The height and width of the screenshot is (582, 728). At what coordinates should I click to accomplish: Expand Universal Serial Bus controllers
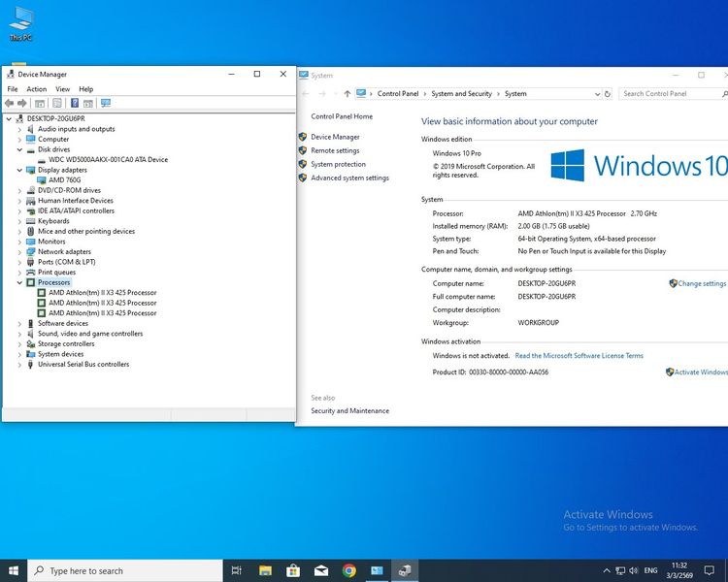click(x=19, y=365)
